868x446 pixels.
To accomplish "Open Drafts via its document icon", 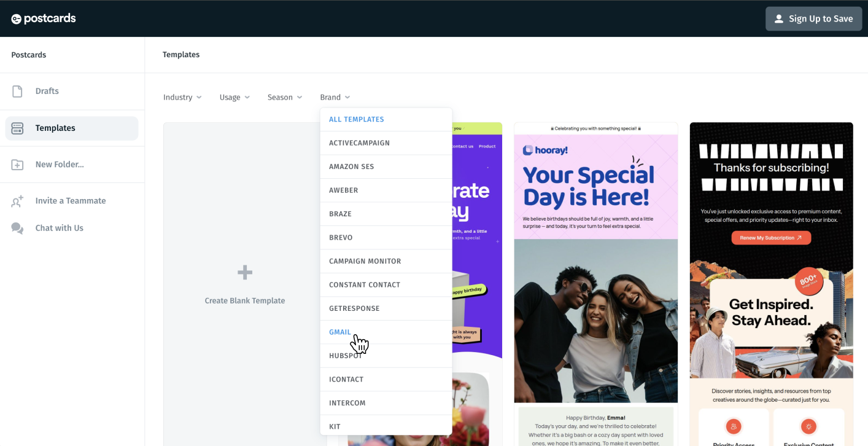I will coord(17,92).
